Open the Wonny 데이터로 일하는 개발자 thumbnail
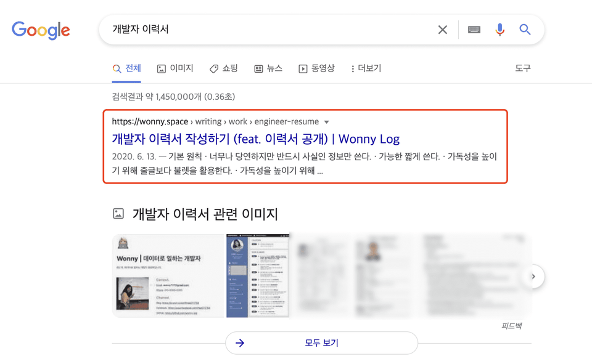This screenshot has height=364, width=592. point(168,276)
